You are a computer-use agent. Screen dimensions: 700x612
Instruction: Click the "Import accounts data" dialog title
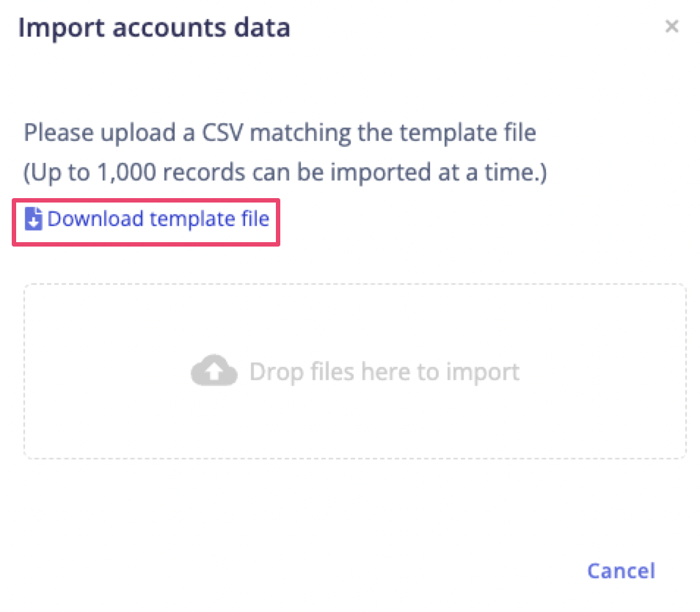(x=154, y=28)
